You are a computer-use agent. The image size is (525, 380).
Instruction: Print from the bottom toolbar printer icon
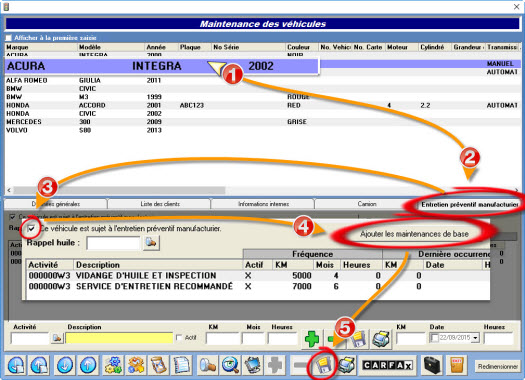click(347, 365)
